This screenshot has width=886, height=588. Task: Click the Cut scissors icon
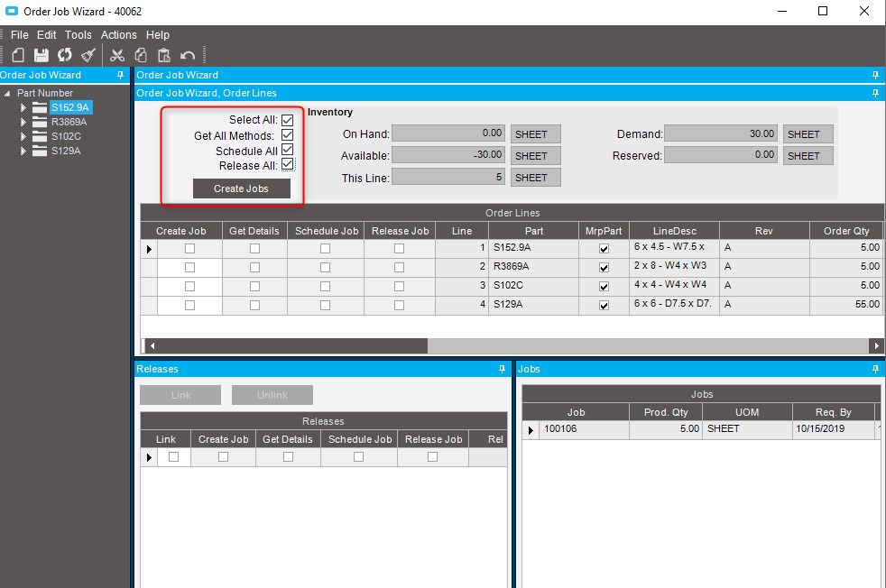[x=117, y=55]
